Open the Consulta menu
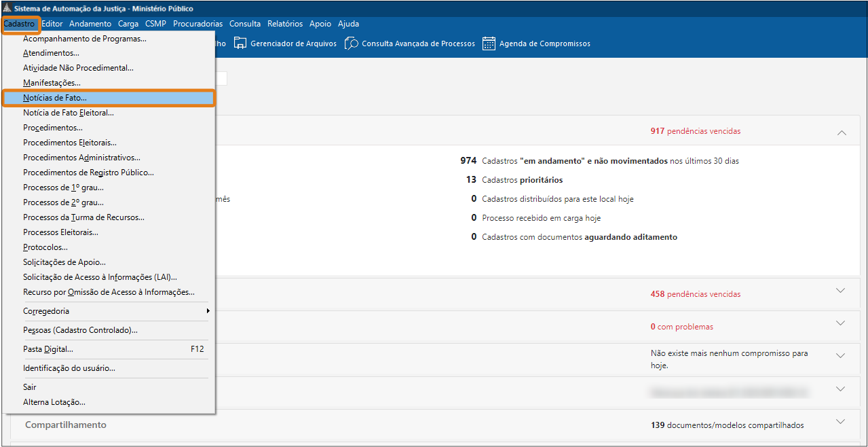This screenshot has height=447, width=868. pyautogui.click(x=245, y=24)
